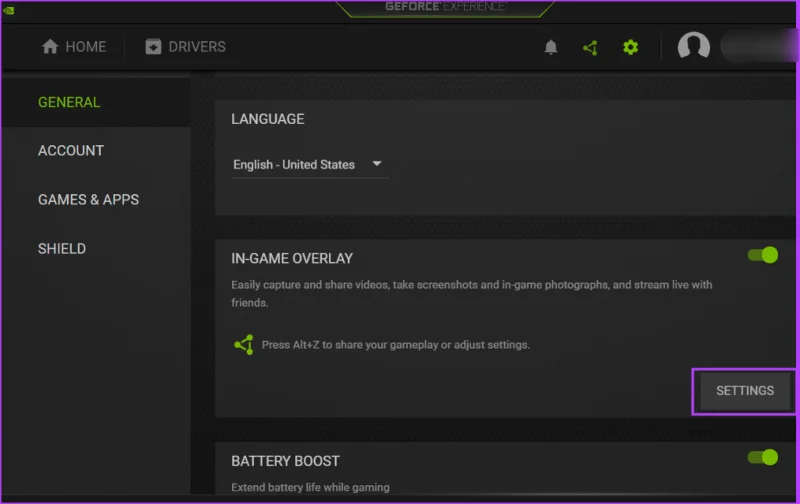Open the notifications bell icon
Image resolution: width=800 pixels, height=504 pixels.
[551, 47]
